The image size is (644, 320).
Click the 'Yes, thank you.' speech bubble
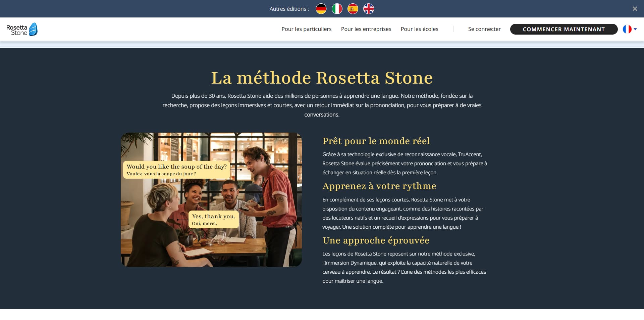(x=214, y=219)
